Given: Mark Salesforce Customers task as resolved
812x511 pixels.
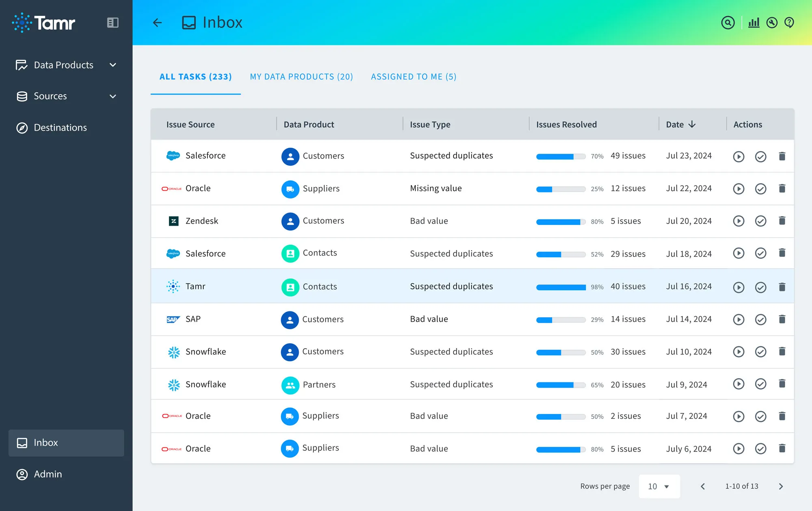Looking at the screenshot, I should pyautogui.click(x=760, y=156).
